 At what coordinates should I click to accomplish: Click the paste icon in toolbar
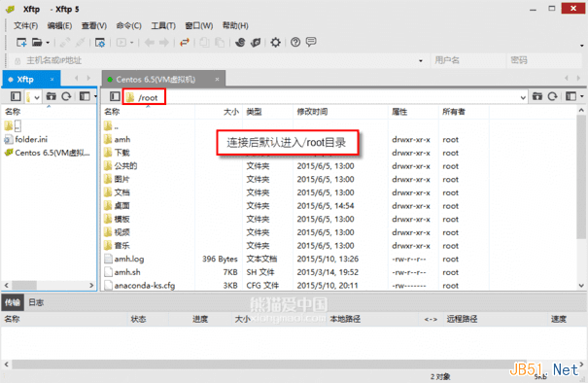220,43
